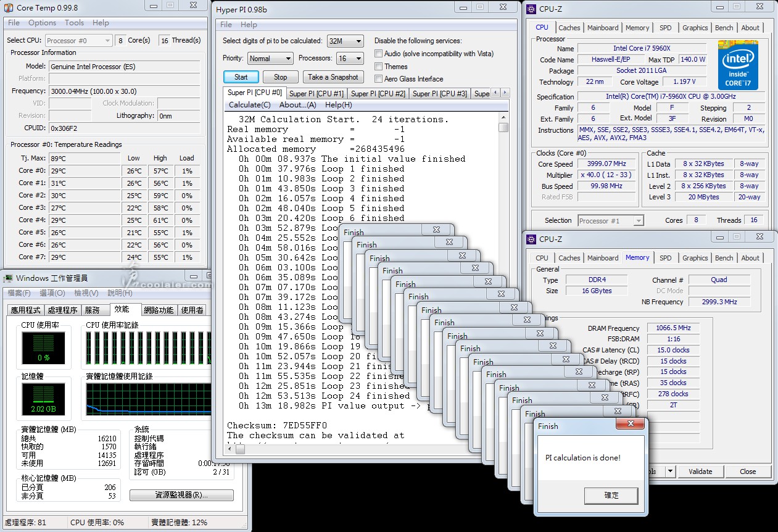Open the About tab in CPU-Z processor window
Screen dimensions: 778x532
click(x=750, y=28)
